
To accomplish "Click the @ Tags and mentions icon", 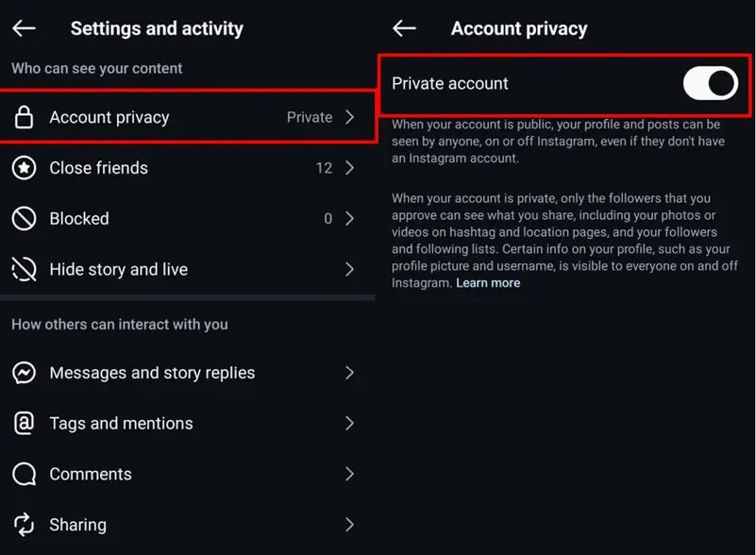I will coord(24,424).
